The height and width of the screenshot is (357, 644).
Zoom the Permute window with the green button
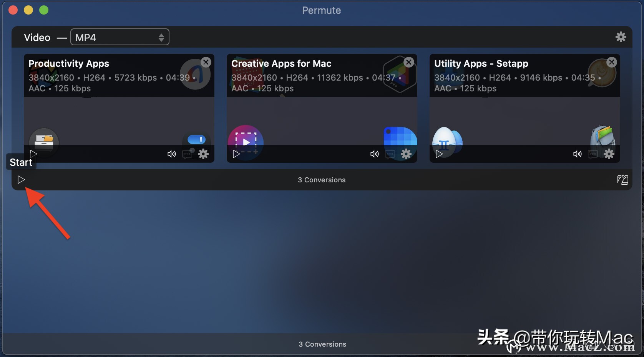(x=44, y=10)
